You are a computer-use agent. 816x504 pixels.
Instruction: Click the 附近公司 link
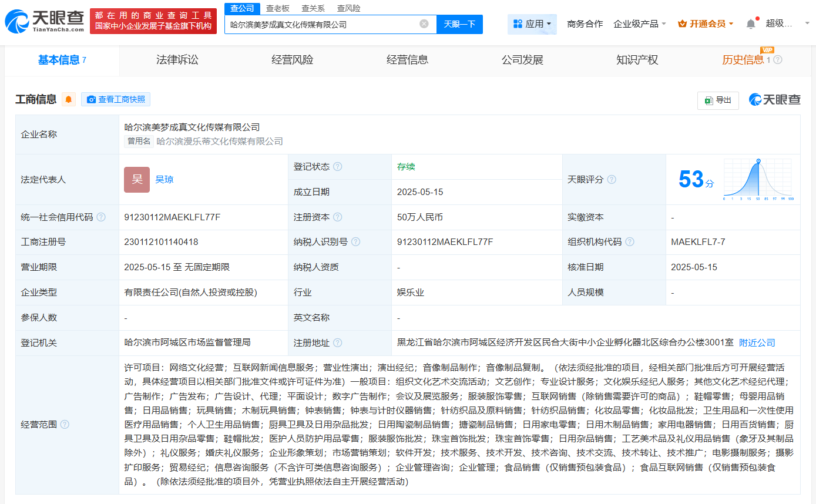coord(757,342)
